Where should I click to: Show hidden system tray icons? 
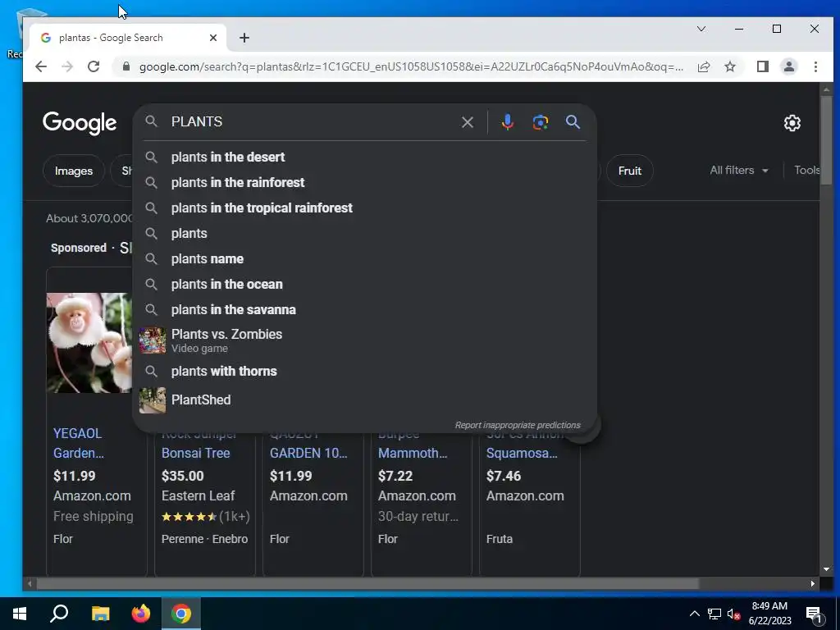click(x=694, y=614)
